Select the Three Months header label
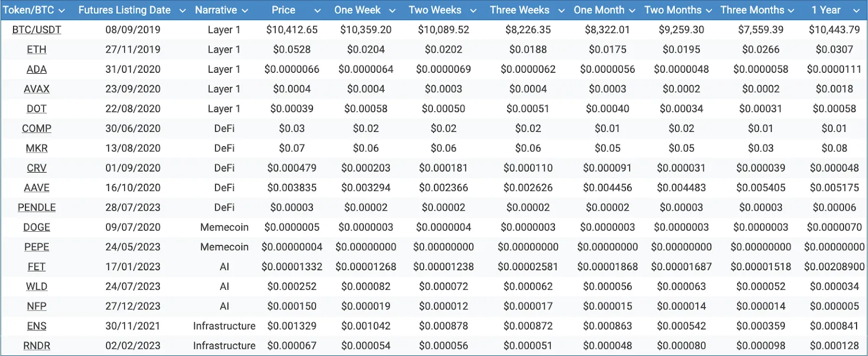This screenshot has height=356, width=868. [x=752, y=10]
